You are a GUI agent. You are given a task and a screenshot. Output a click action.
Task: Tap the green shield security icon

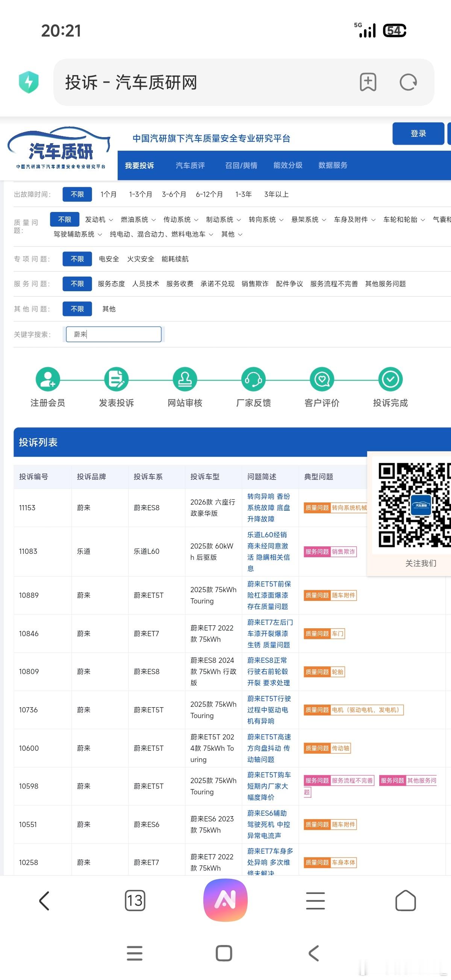point(29,82)
